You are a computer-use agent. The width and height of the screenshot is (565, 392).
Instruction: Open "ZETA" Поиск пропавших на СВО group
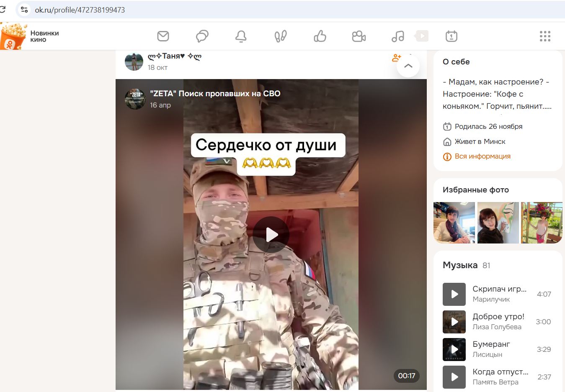click(215, 94)
